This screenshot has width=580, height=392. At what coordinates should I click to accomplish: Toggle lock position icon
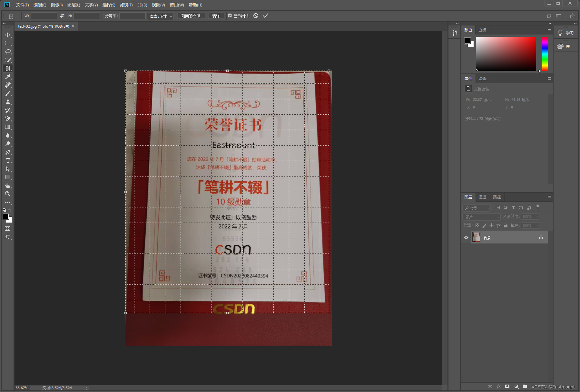coord(491,225)
